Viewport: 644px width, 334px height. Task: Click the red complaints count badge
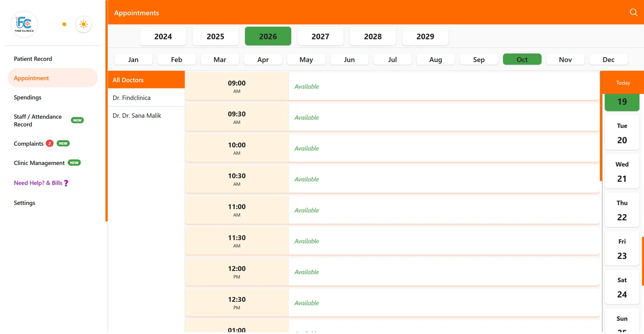[x=50, y=143]
